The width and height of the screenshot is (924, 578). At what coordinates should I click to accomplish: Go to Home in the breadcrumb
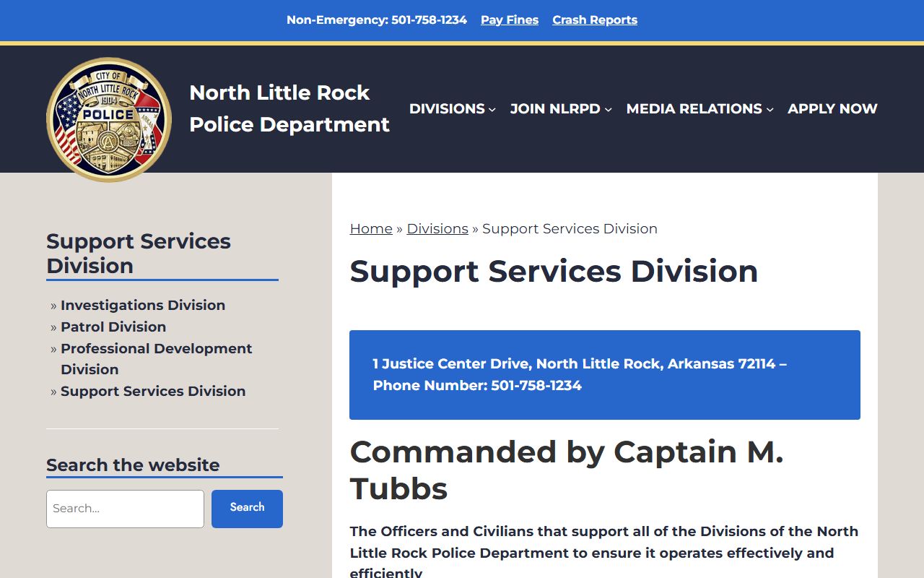click(371, 229)
